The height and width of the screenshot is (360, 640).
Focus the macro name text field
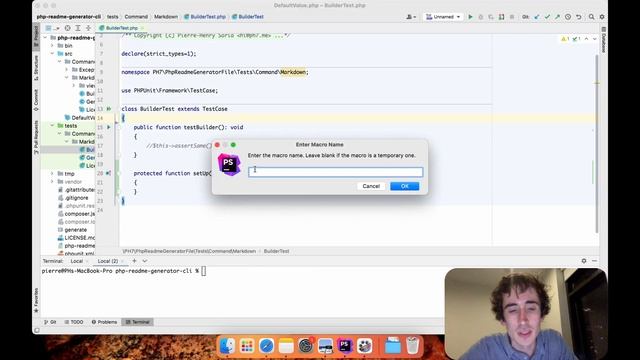(x=336, y=172)
